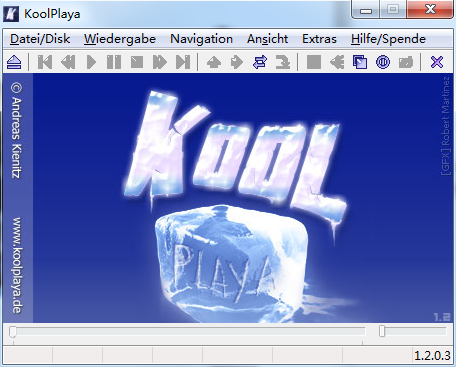Click the version number 1.2.0.3

[432, 356]
